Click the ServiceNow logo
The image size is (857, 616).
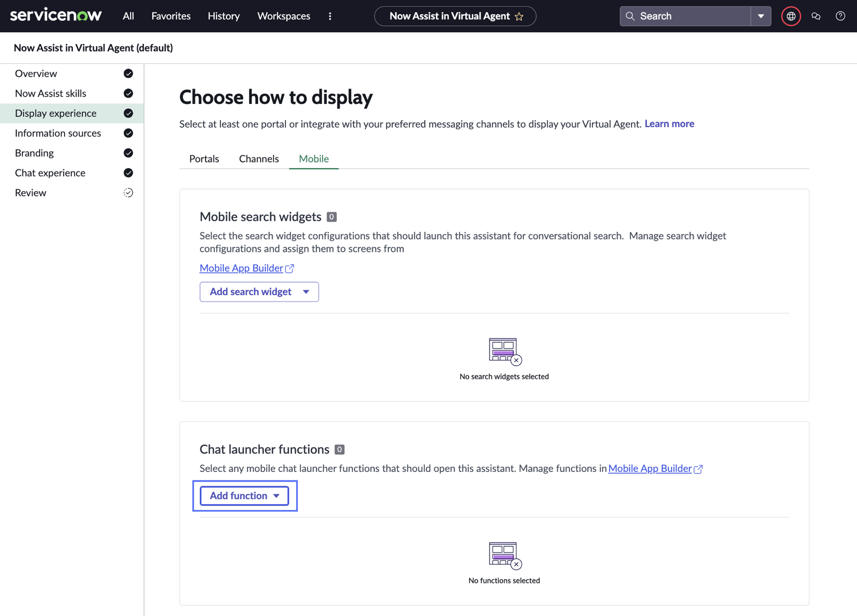point(56,15)
